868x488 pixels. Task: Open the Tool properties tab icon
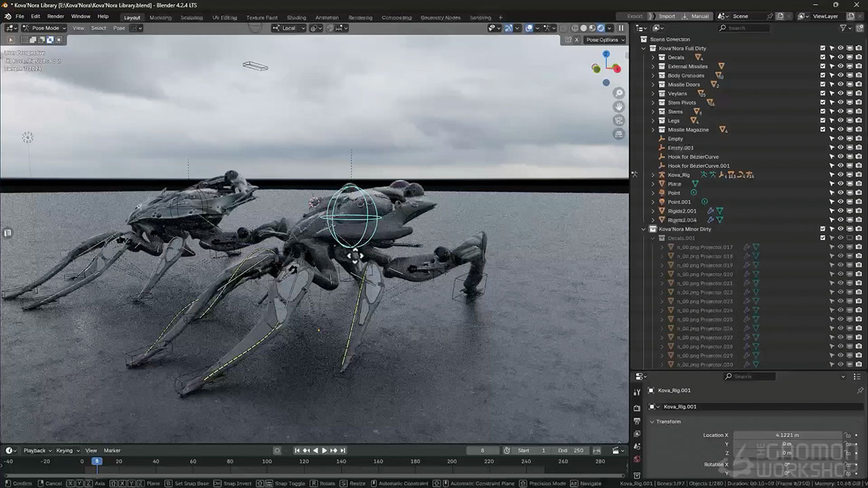pyautogui.click(x=637, y=392)
